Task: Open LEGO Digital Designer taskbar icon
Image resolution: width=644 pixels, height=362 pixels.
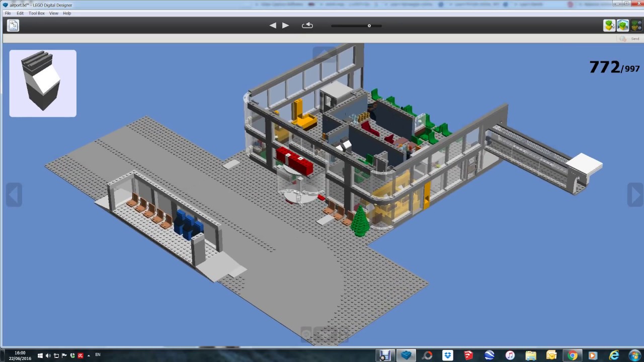Action: 406,355
